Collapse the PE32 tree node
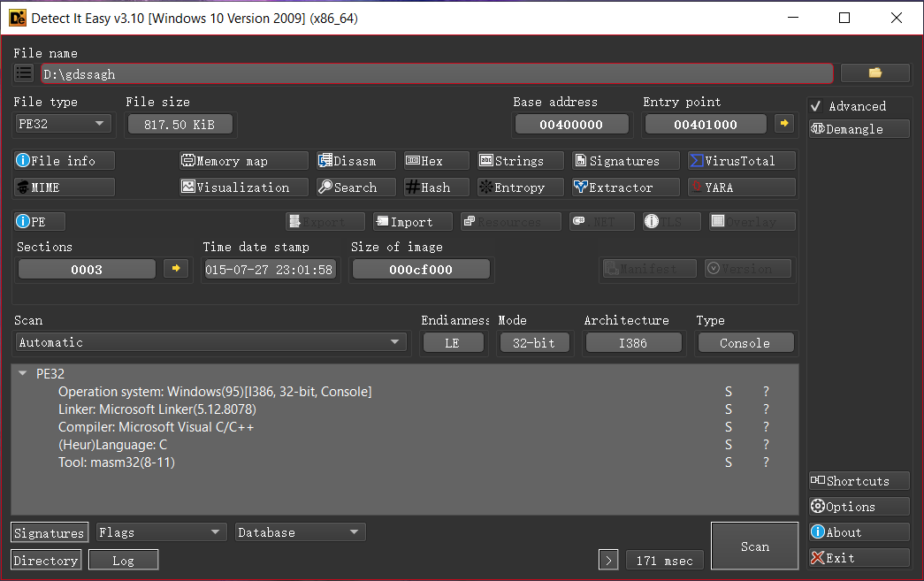Image resolution: width=924 pixels, height=581 pixels. [x=23, y=373]
